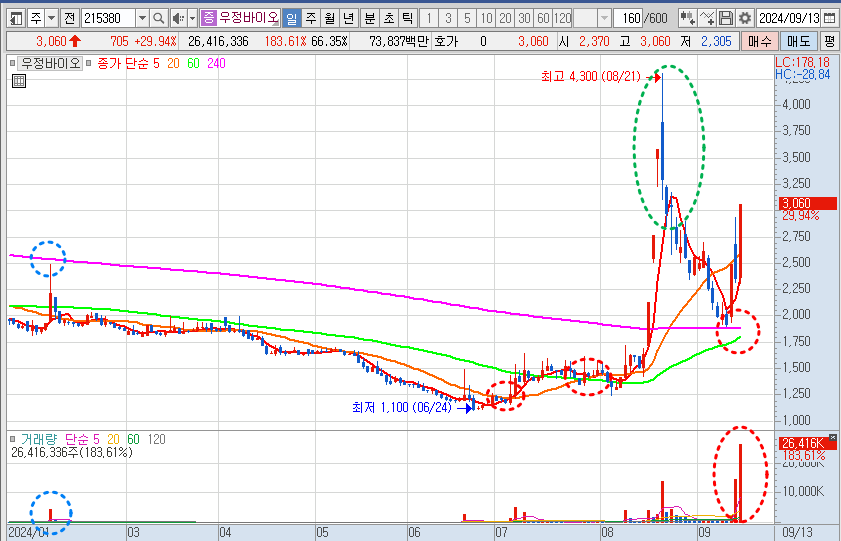Open the calendar date picker icon
Image resolution: width=841 pixels, height=541 pixels.
tap(829, 19)
